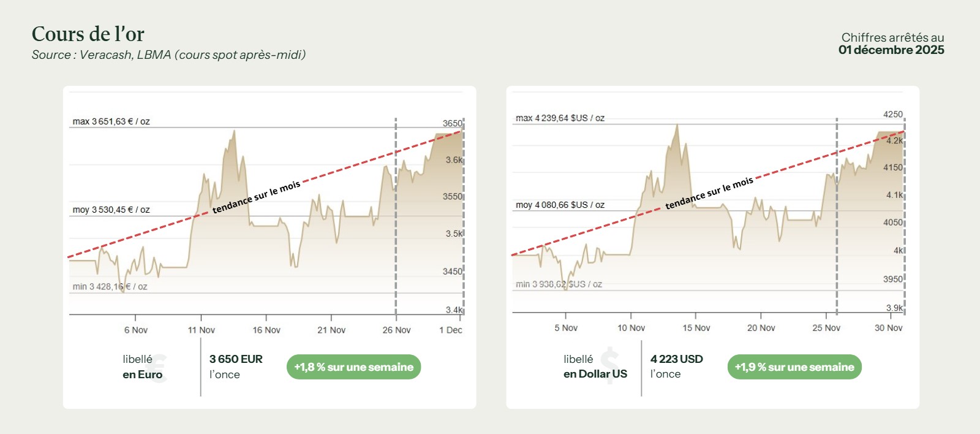
Task: Click the Veracash, LBMA source line
Action: 168,55
